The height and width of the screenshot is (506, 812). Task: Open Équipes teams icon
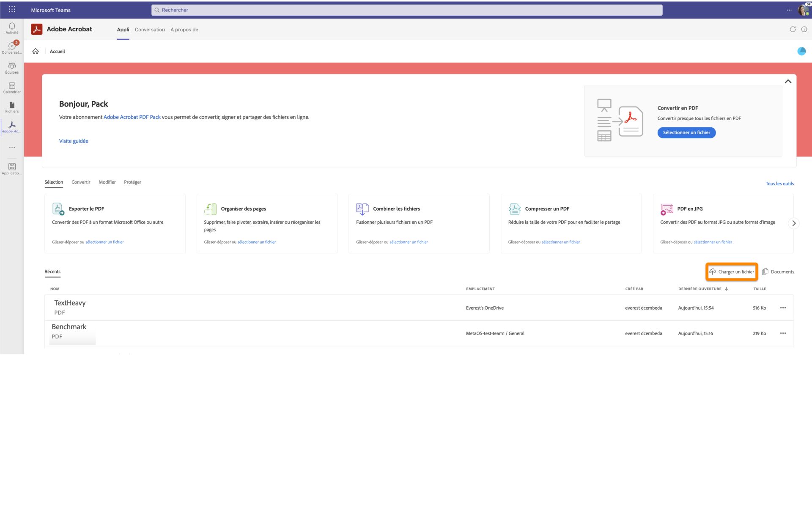[x=12, y=68]
